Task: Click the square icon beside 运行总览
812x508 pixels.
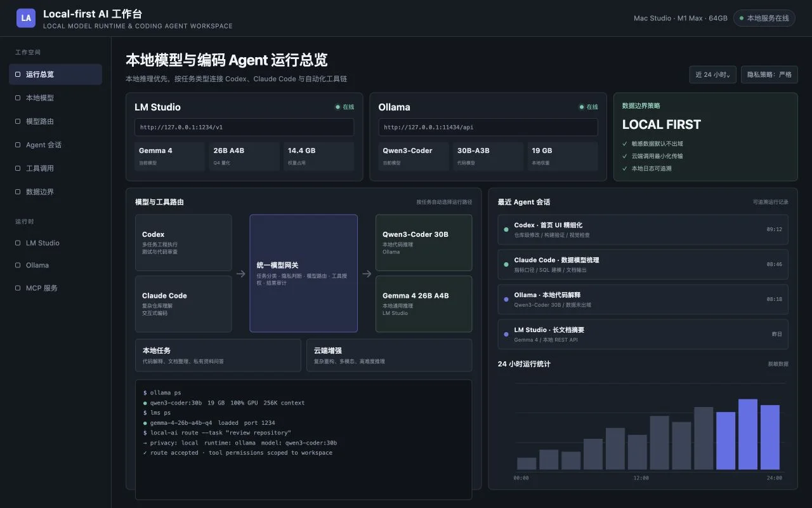Action: point(18,74)
